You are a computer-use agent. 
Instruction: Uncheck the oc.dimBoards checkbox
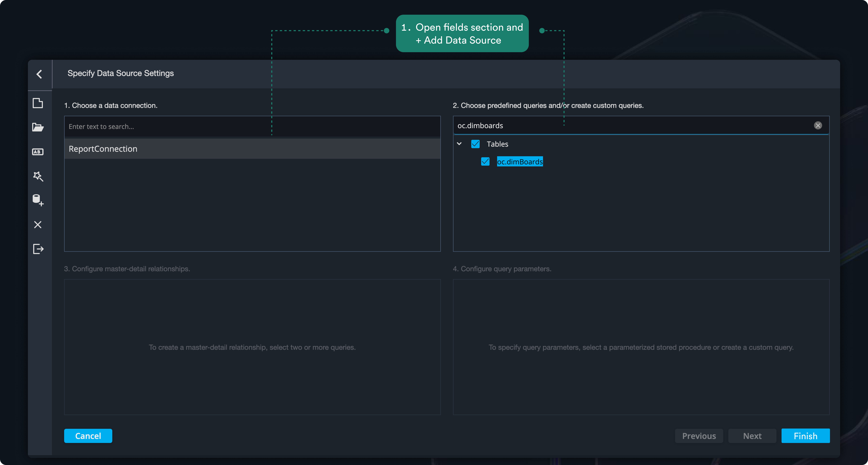[485, 162]
